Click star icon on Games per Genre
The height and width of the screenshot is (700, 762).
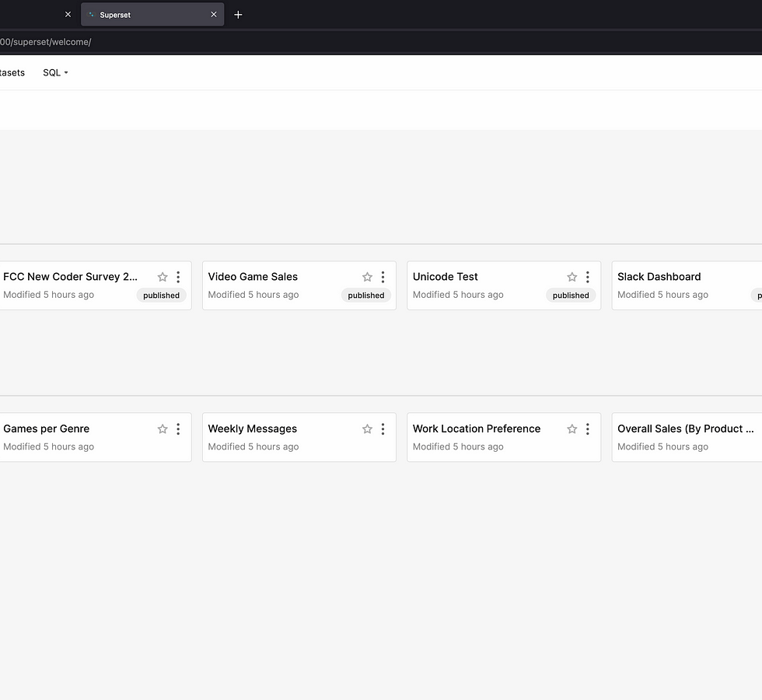point(163,429)
